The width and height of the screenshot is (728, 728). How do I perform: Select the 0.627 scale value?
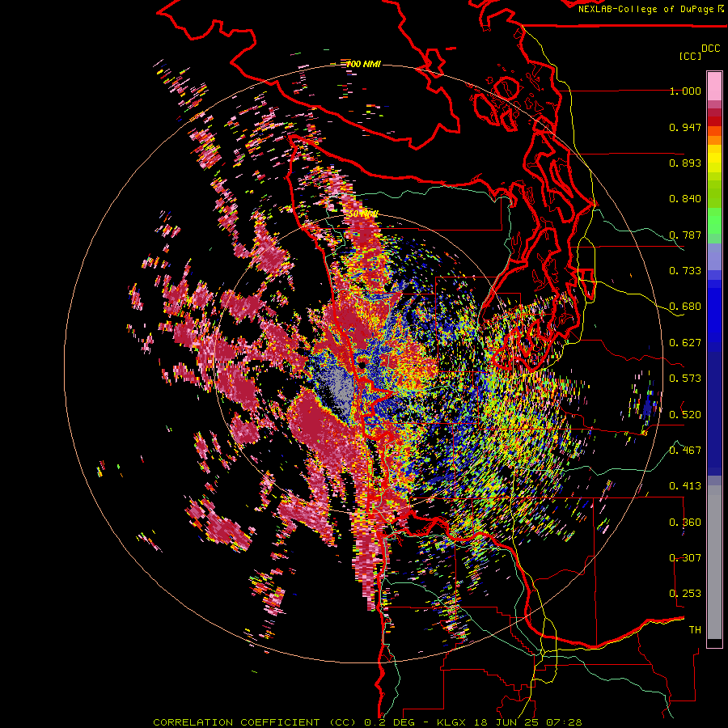pyautogui.click(x=685, y=343)
